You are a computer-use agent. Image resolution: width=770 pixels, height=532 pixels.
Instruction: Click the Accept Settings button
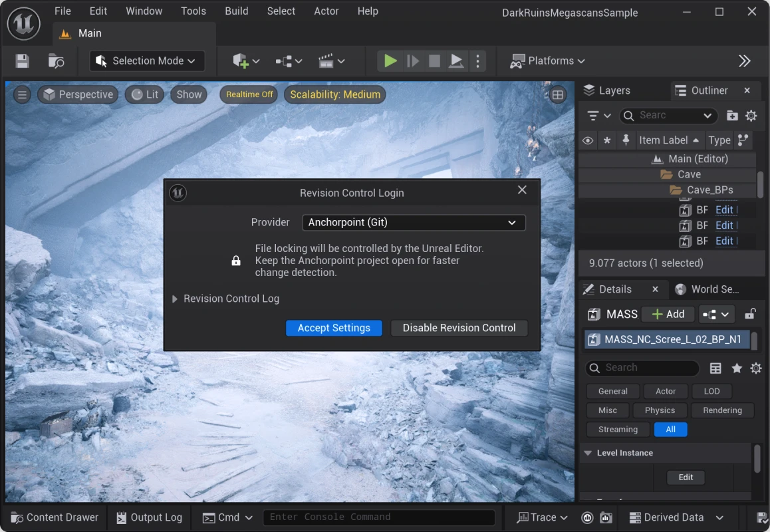(334, 328)
